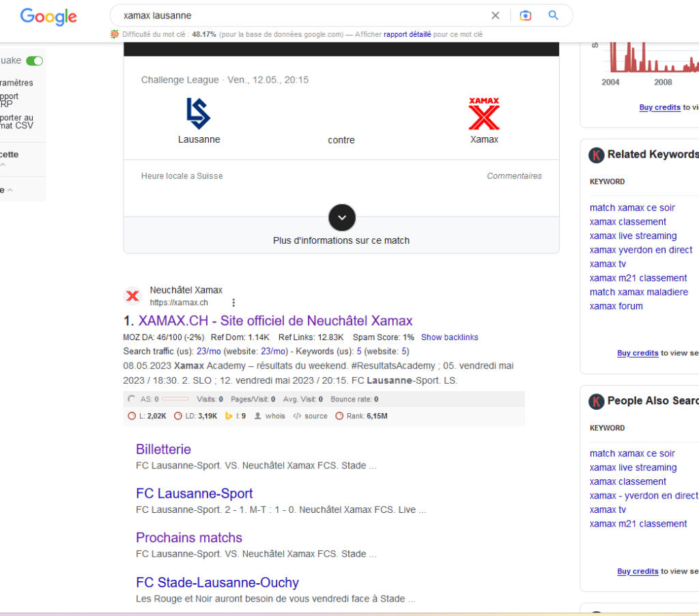
Task: Click the whois icon in the SEOquake stats bar
Action: (259, 416)
